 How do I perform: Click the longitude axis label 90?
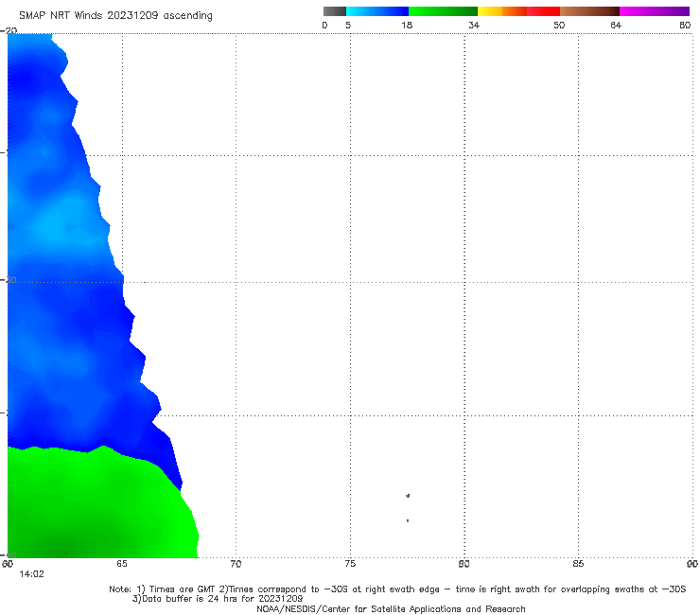(x=692, y=564)
